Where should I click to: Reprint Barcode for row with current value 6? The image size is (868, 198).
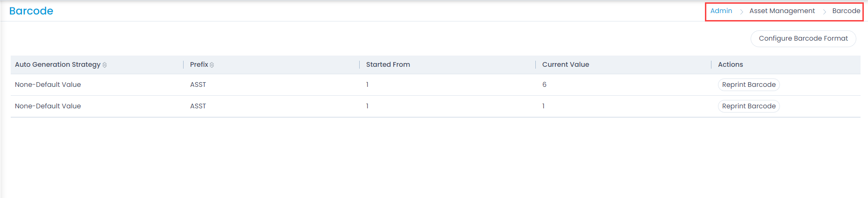[748, 85]
